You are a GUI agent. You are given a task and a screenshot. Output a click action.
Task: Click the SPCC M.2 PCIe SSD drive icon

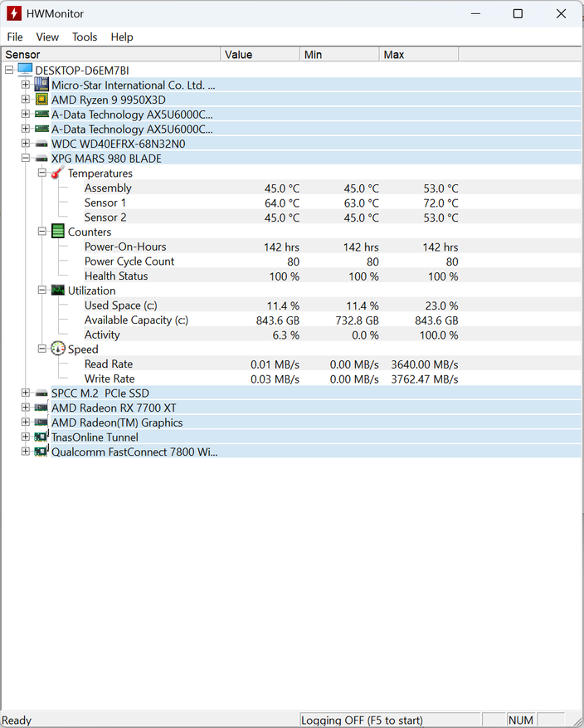41,393
